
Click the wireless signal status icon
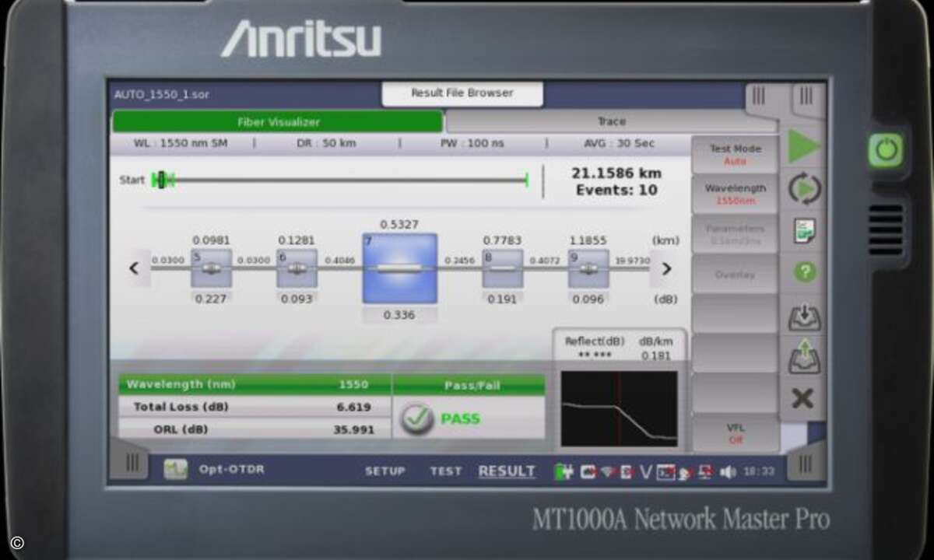point(609,471)
